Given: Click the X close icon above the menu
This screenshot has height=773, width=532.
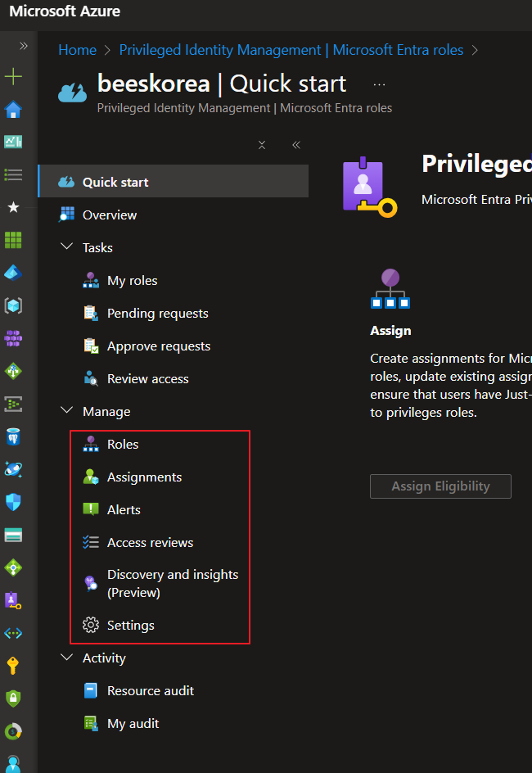Looking at the screenshot, I should pyautogui.click(x=262, y=145).
